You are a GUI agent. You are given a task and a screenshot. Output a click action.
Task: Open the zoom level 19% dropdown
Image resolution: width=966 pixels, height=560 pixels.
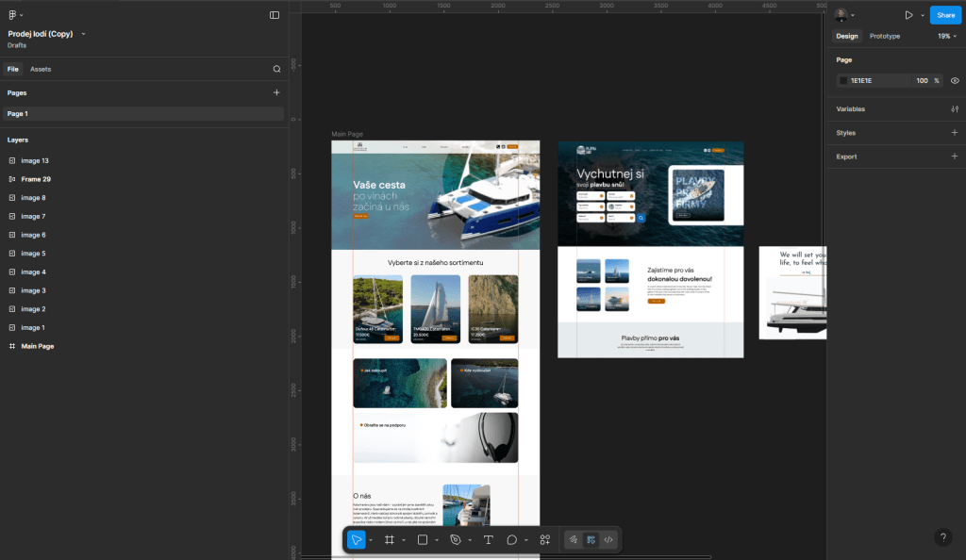(947, 37)
